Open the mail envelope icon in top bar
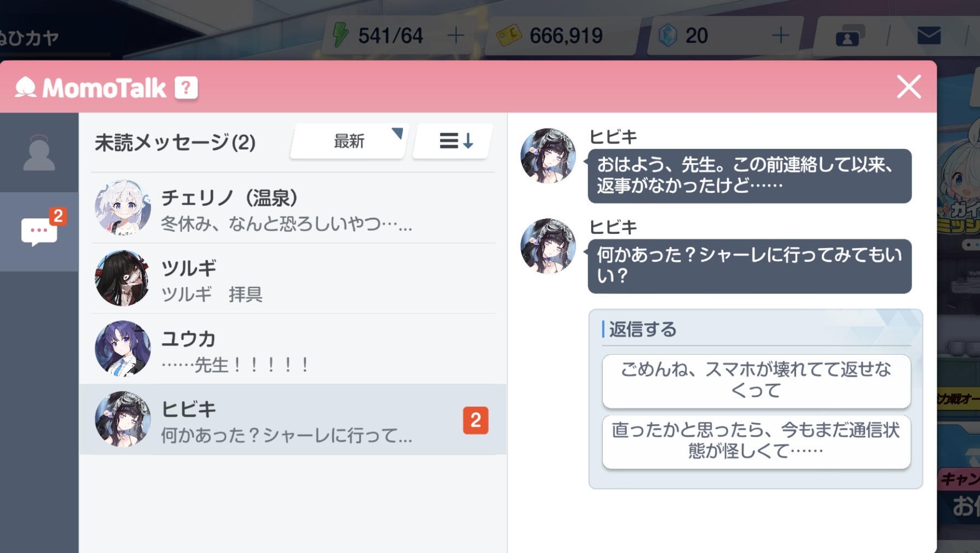This screenshot has width=980, height=553. pyautogui.click(x=929, y=36)
